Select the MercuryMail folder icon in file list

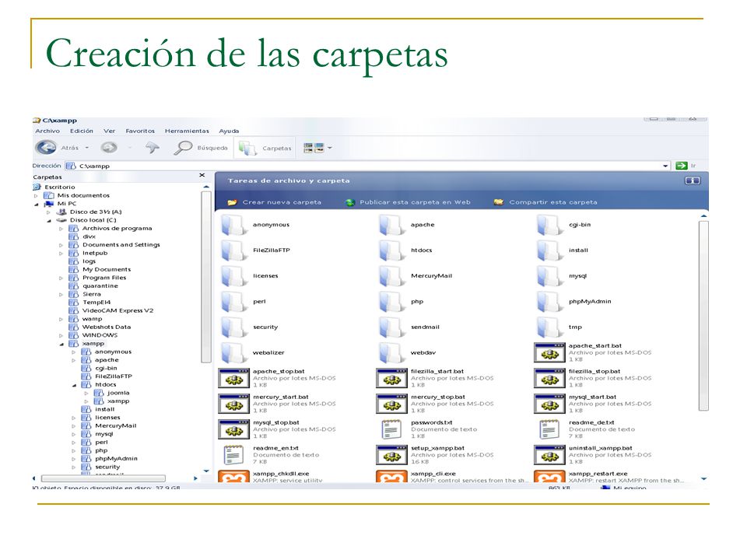[391, 276]
